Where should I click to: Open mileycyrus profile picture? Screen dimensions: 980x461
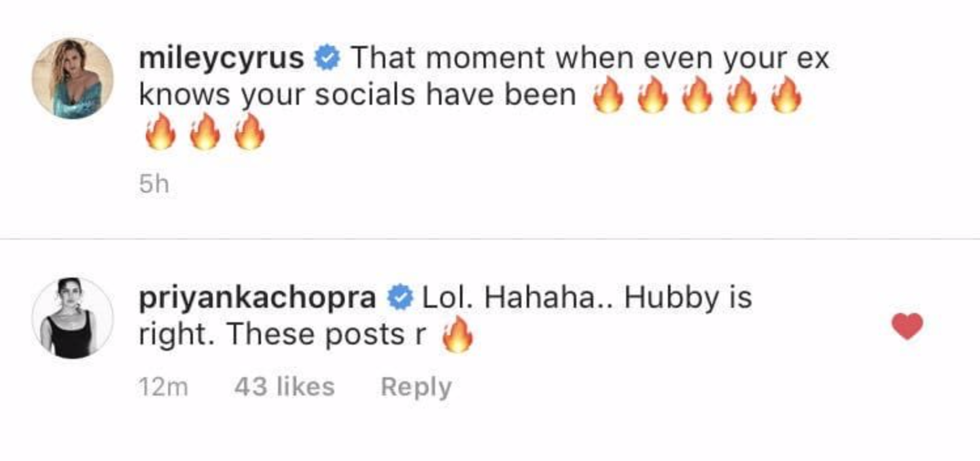(x=73, y=79)
